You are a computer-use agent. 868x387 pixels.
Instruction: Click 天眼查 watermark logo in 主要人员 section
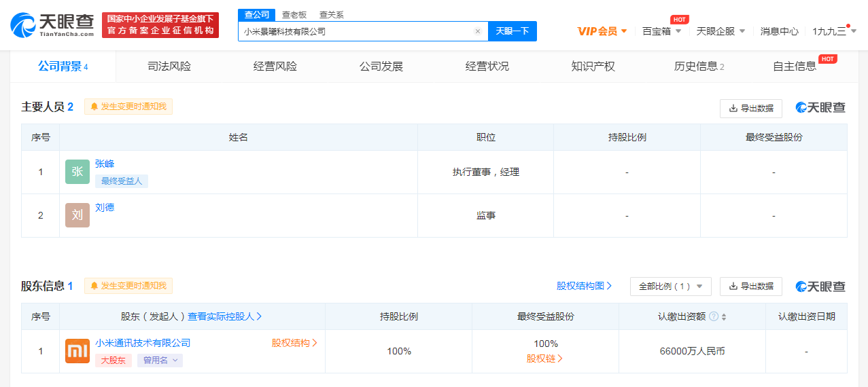pos(820,107)
